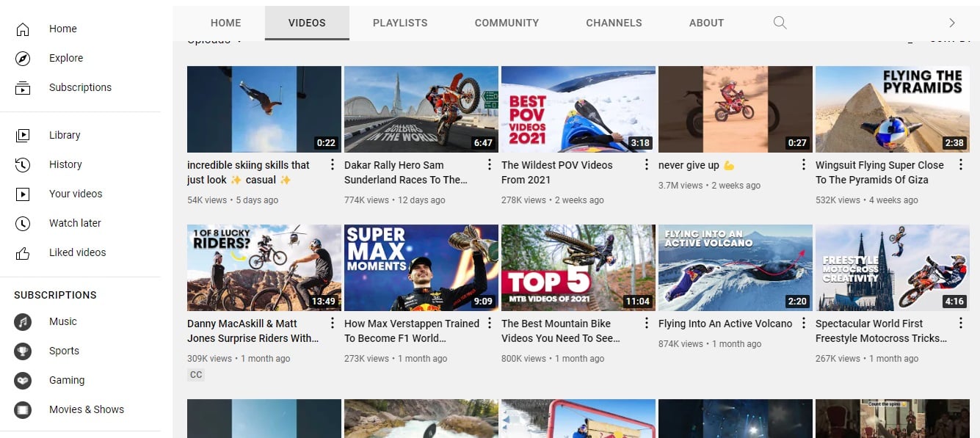
Task: Open the video 'Flying Into An Active Volcano'
Action: 725,323
